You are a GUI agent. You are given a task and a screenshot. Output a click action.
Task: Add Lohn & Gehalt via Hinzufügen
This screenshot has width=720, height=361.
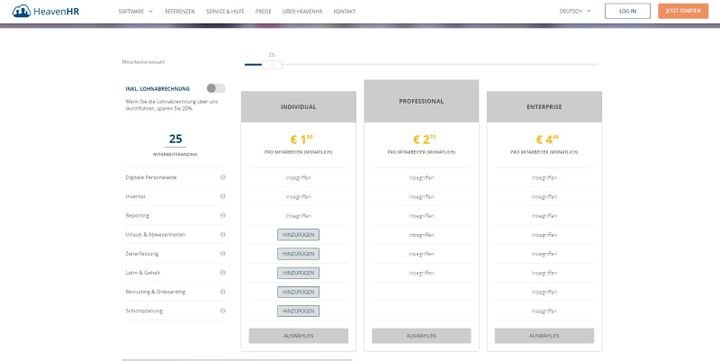(298, 273)
